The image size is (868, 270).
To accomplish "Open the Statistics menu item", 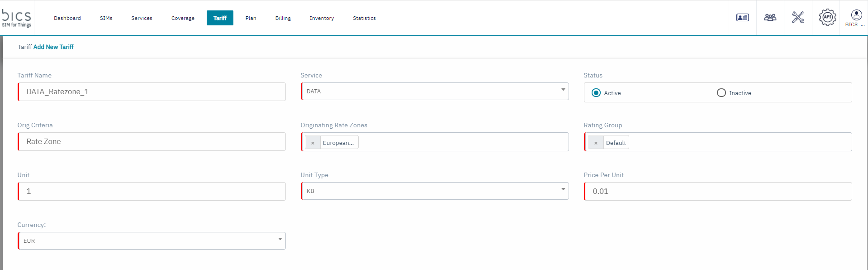I will point(364,18).
